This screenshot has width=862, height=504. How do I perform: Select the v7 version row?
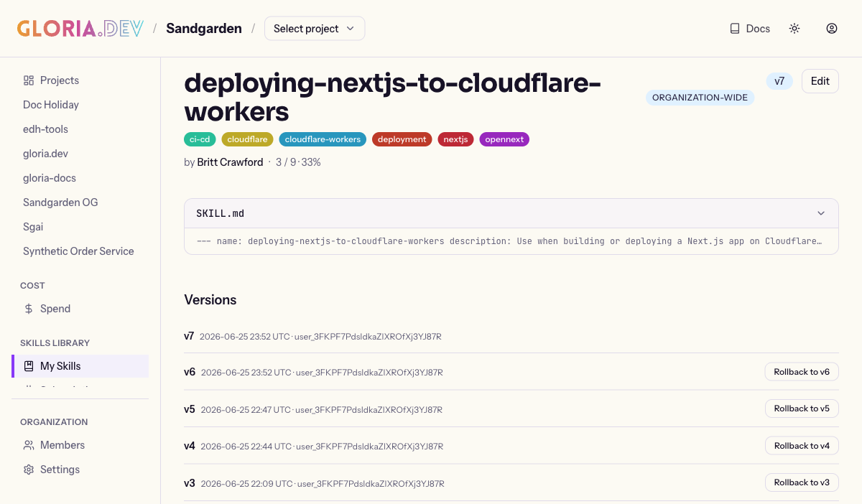tap(511, 336)
